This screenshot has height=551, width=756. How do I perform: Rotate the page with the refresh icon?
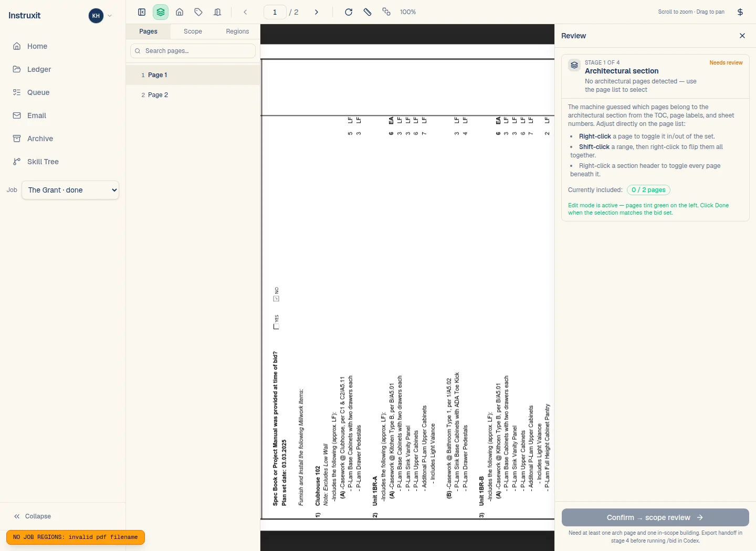click(x=349, y=12)
